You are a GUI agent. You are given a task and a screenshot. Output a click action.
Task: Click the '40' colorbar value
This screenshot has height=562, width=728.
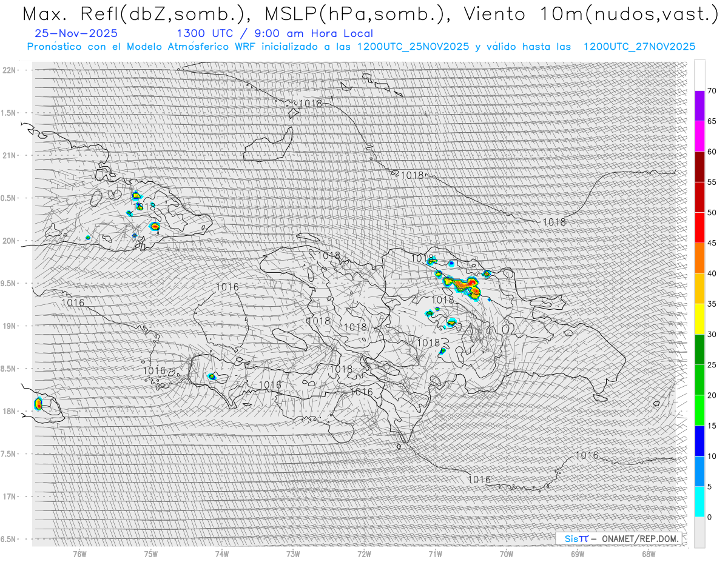[712, 273]
